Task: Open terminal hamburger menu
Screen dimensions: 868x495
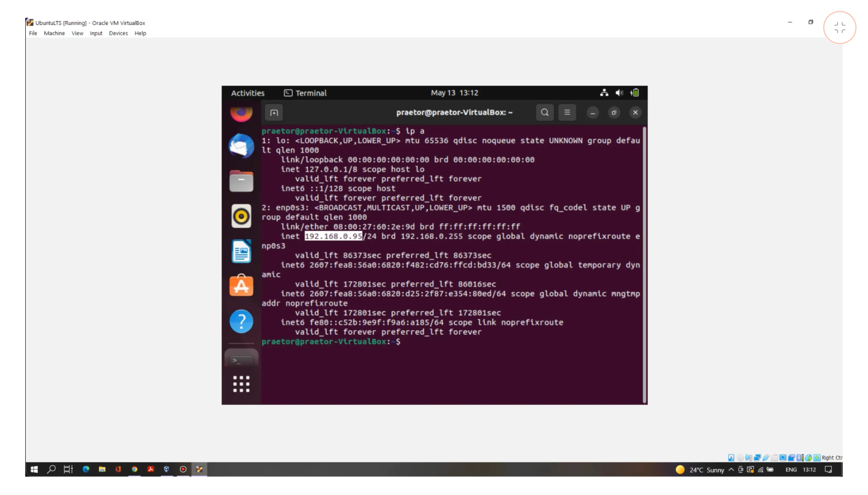Action: point(567,112)
